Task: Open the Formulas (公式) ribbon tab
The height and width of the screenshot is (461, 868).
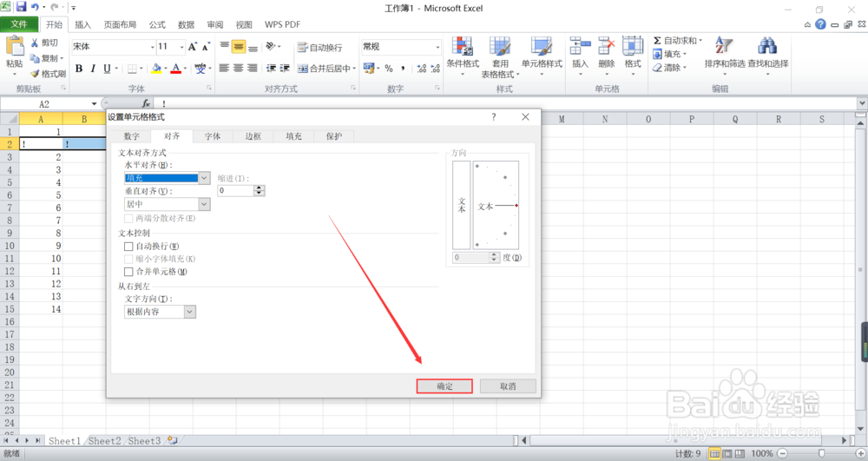Action: tap(157, 24)
